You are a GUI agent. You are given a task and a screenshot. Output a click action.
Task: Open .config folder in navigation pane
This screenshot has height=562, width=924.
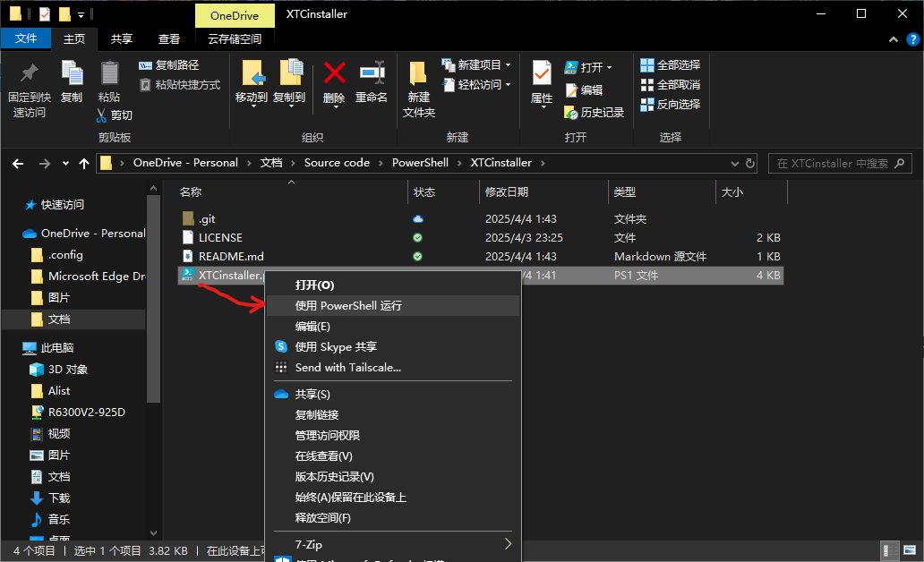tap(65, 254)
